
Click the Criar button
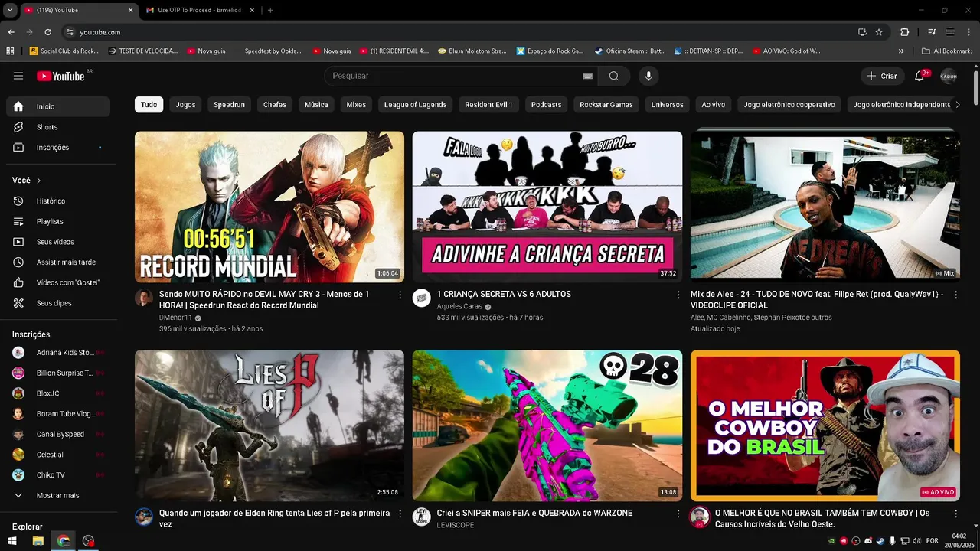point(881,76)
